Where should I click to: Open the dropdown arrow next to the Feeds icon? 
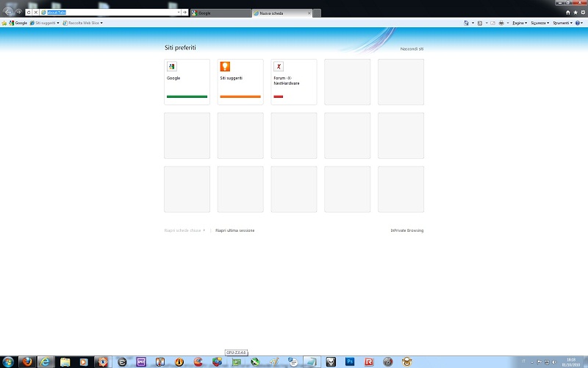coord(487,23)
